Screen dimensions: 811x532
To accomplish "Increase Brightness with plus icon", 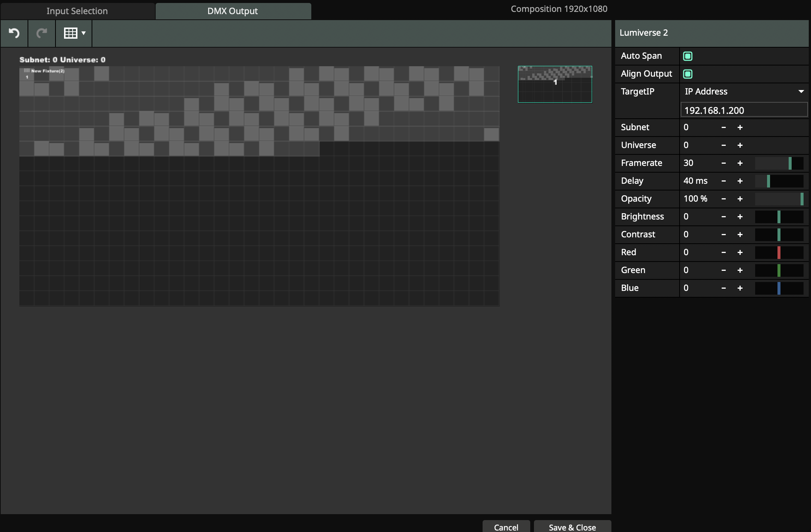I will tap(740, 217).
